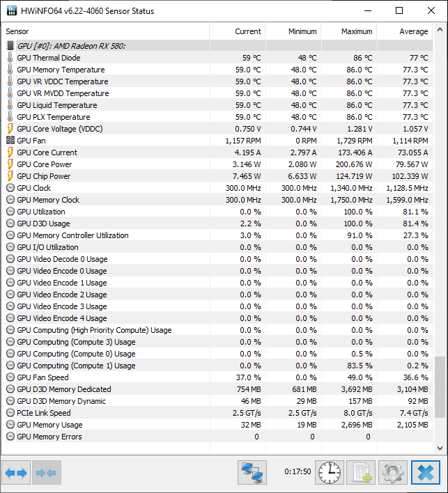Image resolution: width=448 pixels, height=493 pixels.
Task: Select the GPU Video Encode 3 Usage row
Action: [217, 306]
